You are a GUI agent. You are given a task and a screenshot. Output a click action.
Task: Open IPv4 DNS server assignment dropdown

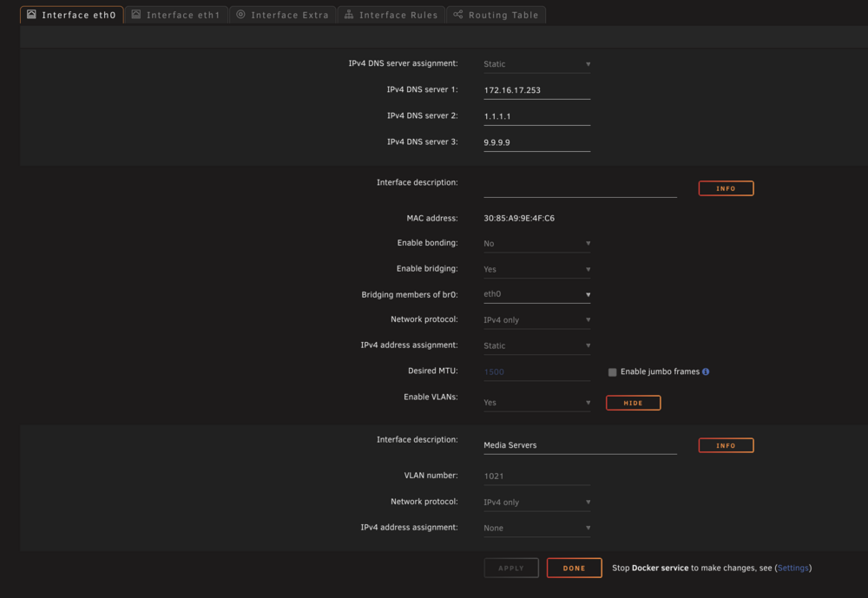click(537, 64)
